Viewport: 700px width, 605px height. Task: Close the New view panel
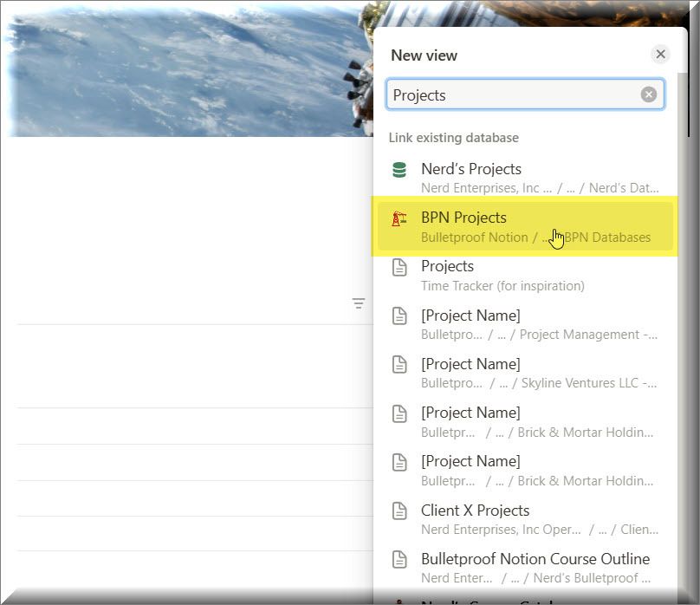point(660,55)
